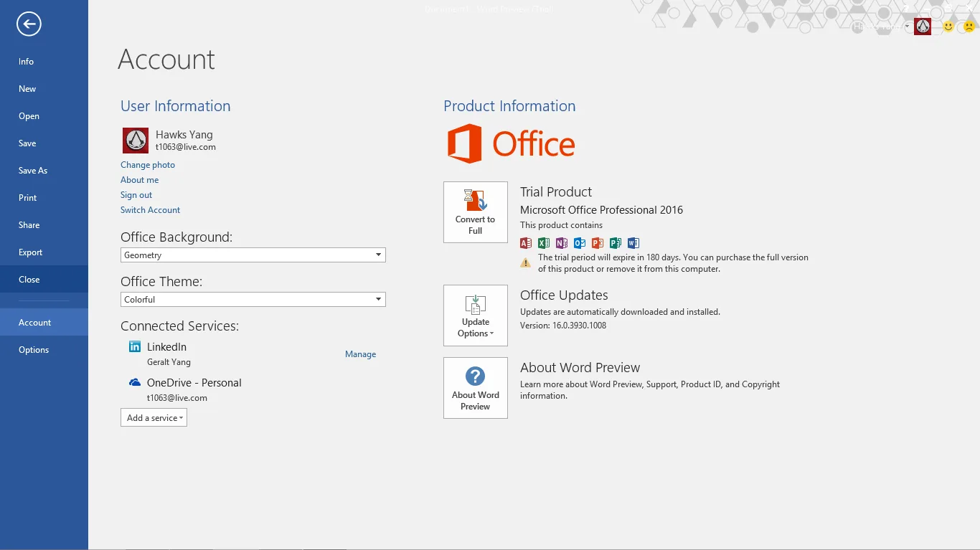Click the "Trial Product" heading
The width and height of the screenshot is (980, 550).
click(556, 192)
